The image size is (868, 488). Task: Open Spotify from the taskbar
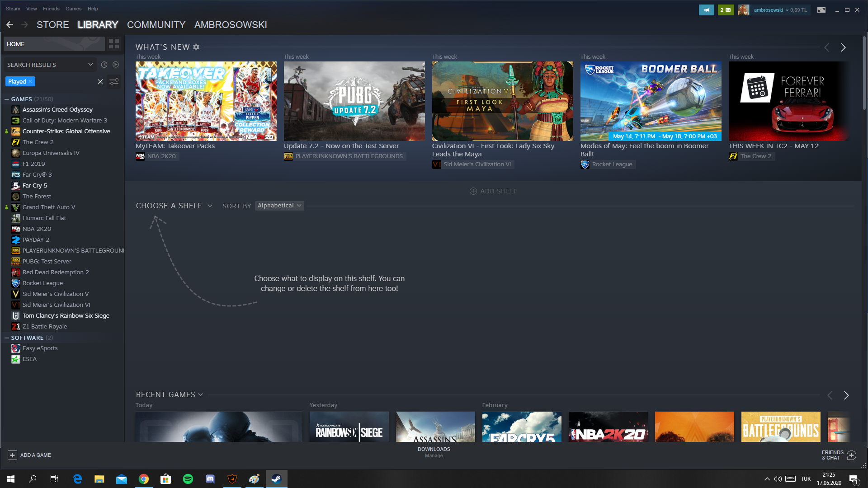(x=188, y=479)
